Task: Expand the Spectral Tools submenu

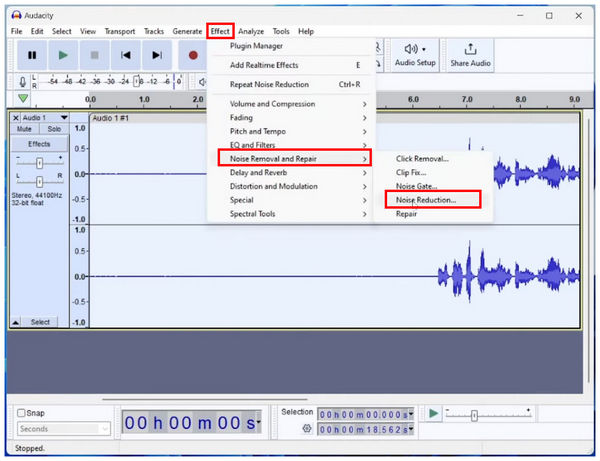Action: coord(291,214)
